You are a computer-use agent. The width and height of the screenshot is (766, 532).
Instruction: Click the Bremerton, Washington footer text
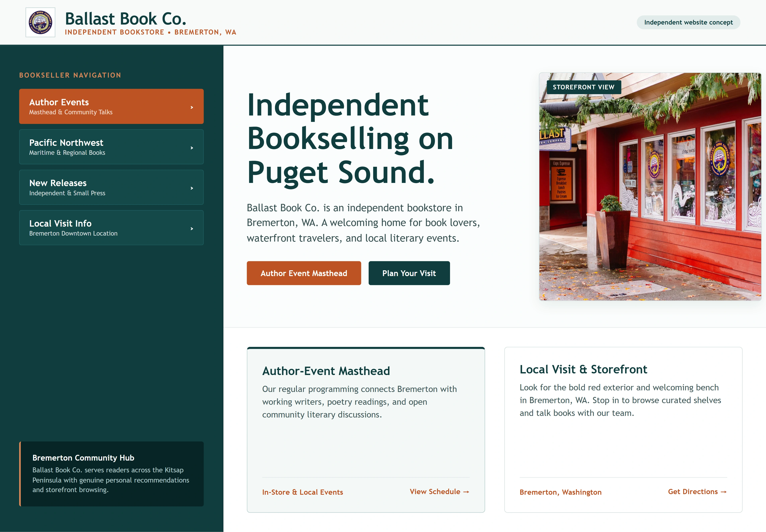pyautogui.click(x=561, y=492)
